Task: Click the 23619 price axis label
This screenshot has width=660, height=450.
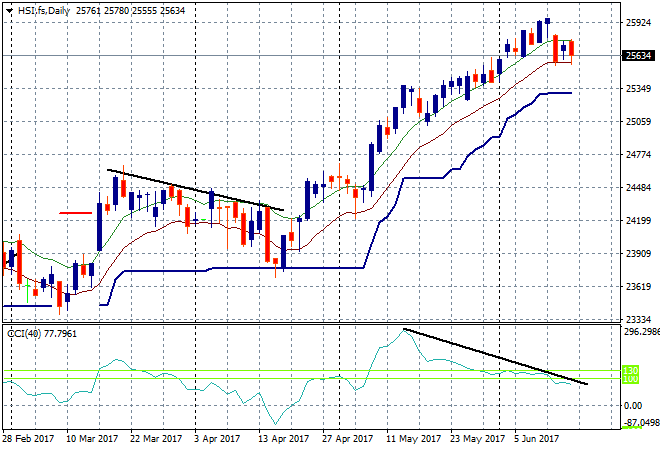Action: (x=639, y=287)
